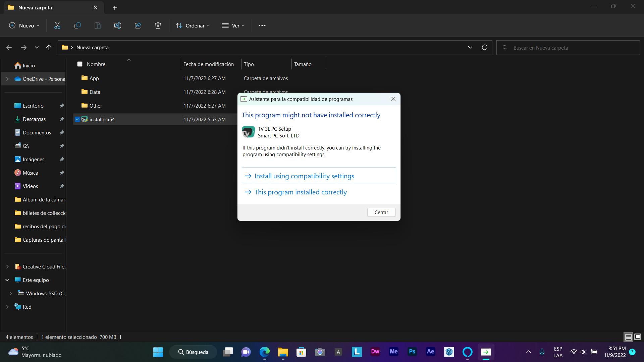Expand the OneDrive - Personal tree node
Viewport: 644px width, 362px height.
[7, 79]
